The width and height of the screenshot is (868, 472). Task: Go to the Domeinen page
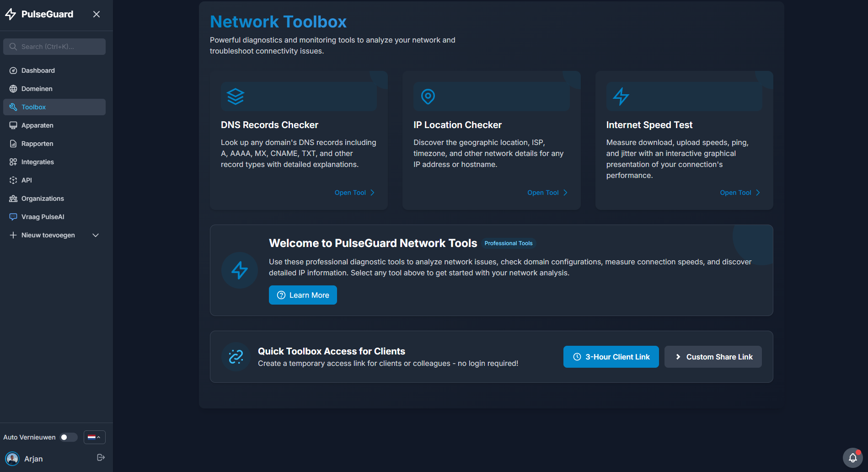coord(54,89)
